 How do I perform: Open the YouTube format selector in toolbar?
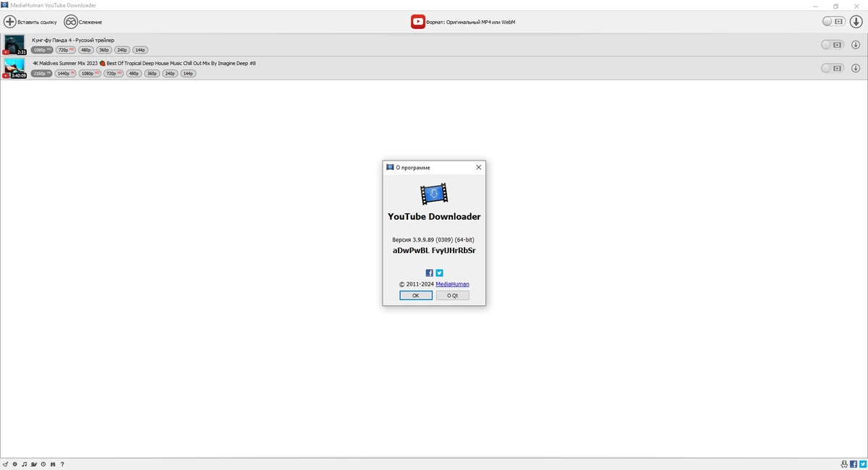point(463,22)
